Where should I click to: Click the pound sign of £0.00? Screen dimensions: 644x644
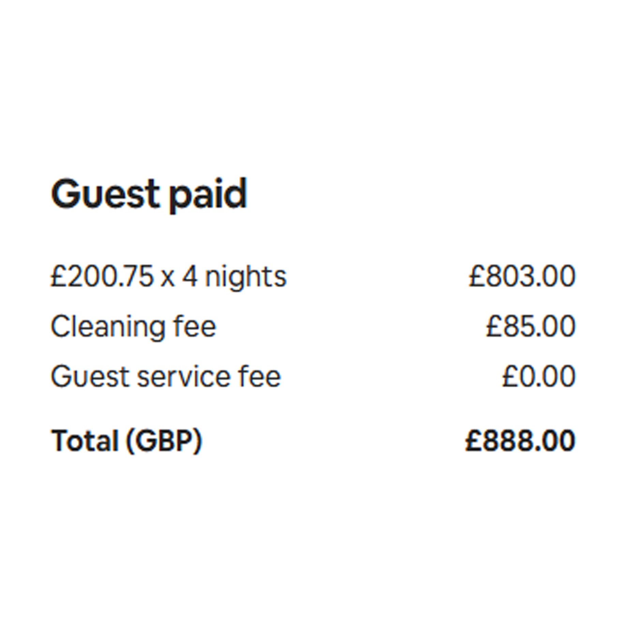tap(510, 376)
